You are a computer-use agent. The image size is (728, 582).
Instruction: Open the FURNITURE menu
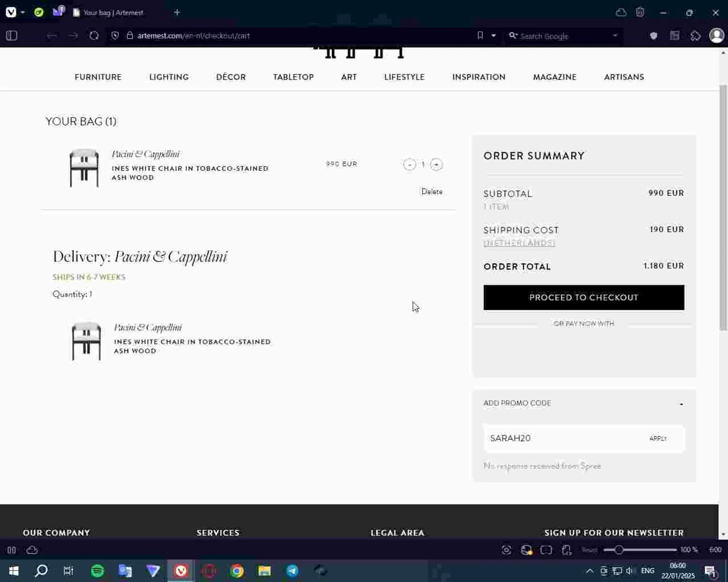[98, 77]
